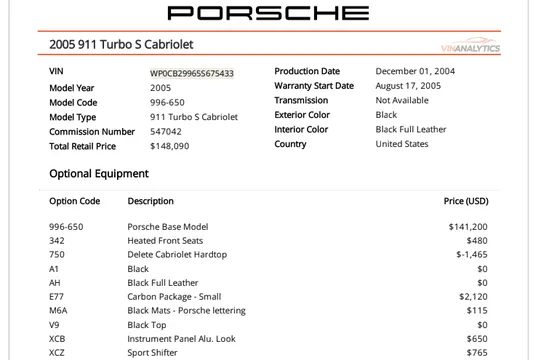Click the Interior Color Black Full Leather value

[x=411, y=129]
